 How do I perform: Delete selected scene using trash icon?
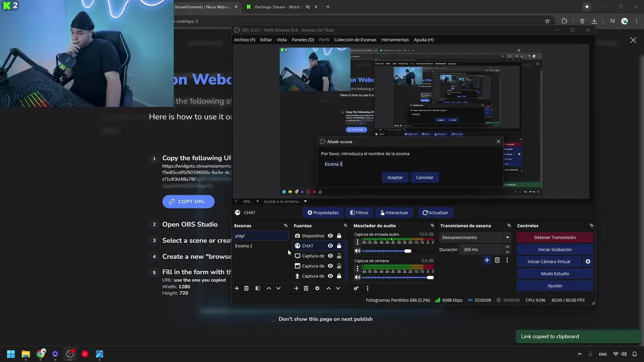246,288
